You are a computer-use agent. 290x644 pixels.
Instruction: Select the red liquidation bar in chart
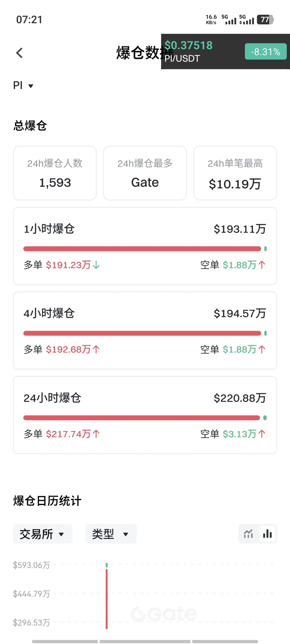click(107, 599)
